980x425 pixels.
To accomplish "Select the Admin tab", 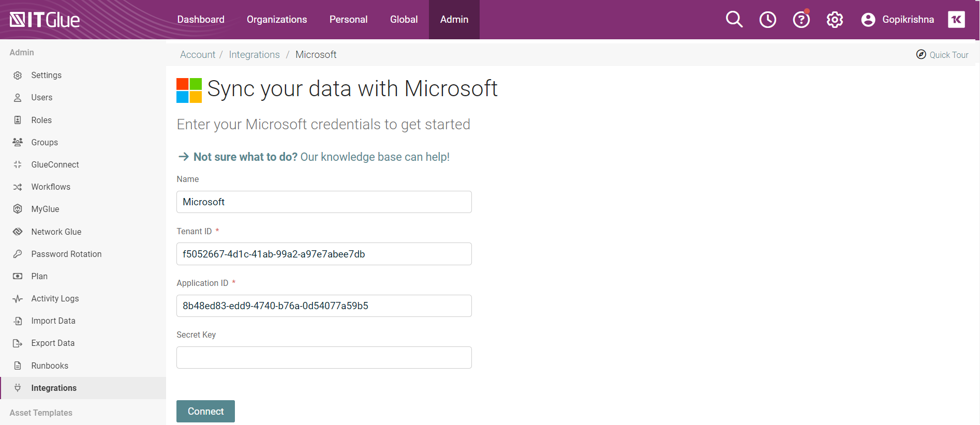I will (454, 20).
